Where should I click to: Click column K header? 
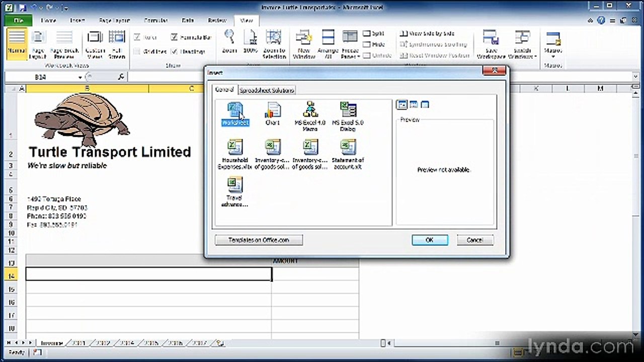pyautogui.click(x=536, y=88)
